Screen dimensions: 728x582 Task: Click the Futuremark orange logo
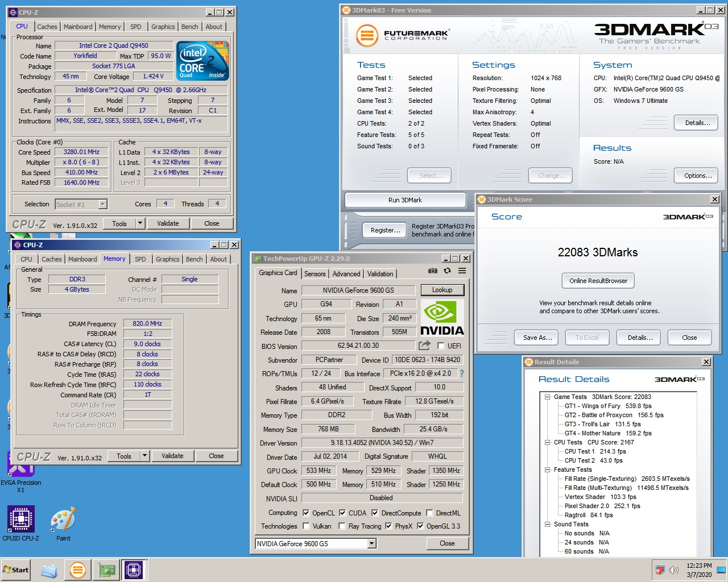[367, 36]
